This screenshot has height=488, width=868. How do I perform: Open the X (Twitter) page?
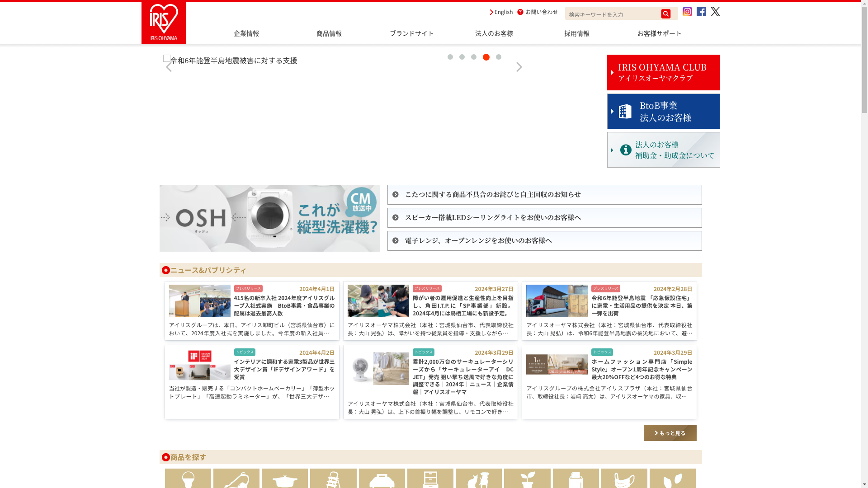715,12
